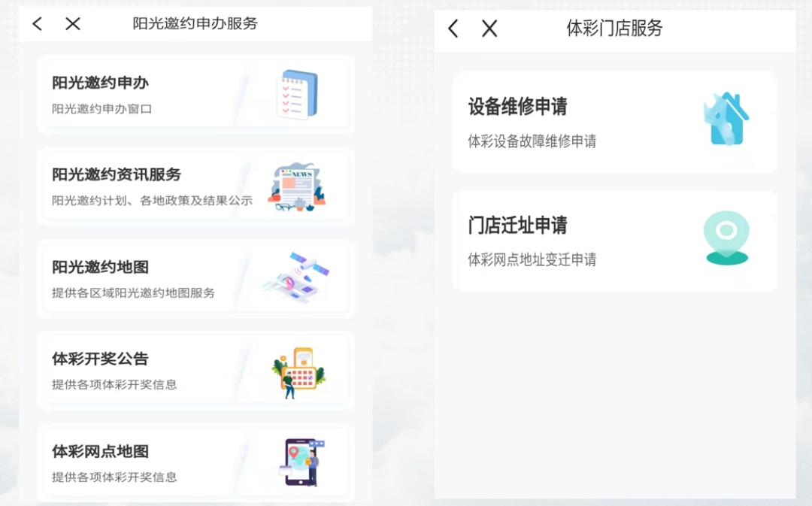Screen dimensions: 812x506
Task: Click the page title 体彩门店服务
Action: (x=614, y=28)
